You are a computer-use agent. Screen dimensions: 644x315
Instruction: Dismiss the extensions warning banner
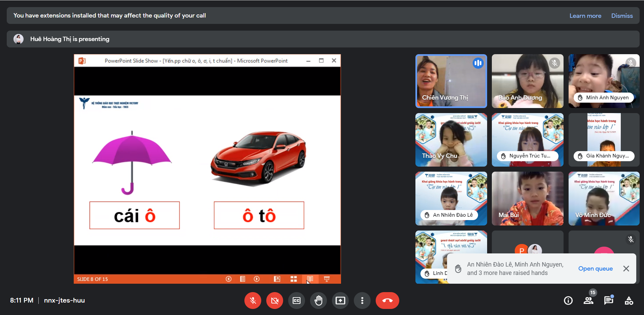coord(622,16)
